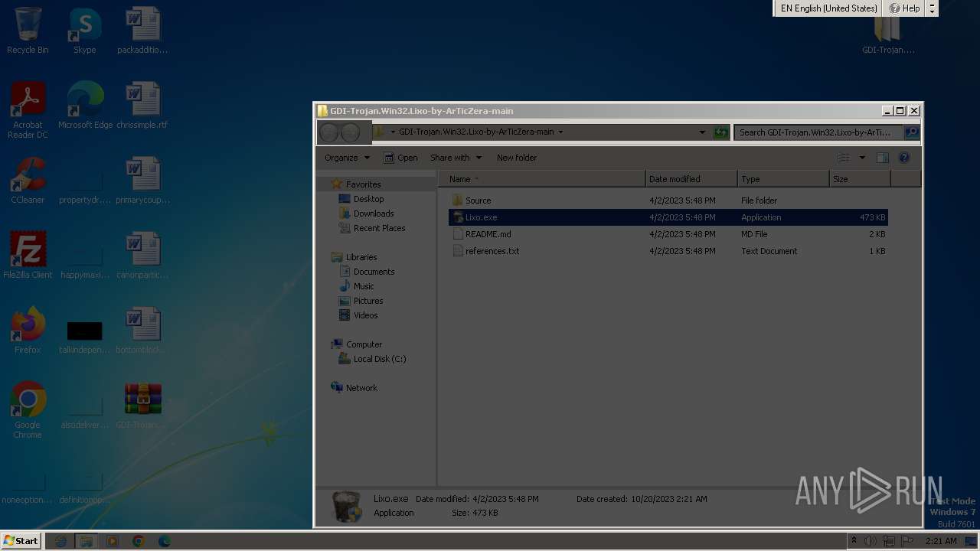Open the Recycle Bin desktop icon

28,31
